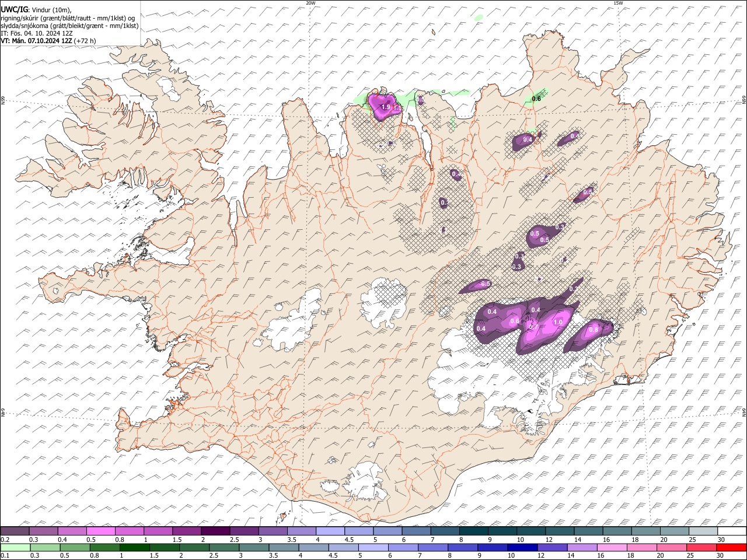Click the white 30 swatch in upper legend

coord(732,531)
